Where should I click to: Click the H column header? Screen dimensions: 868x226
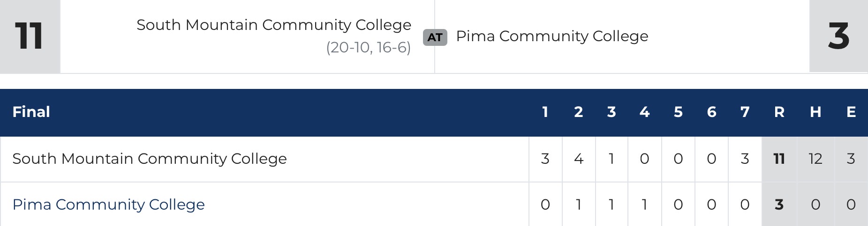(815, 112)
